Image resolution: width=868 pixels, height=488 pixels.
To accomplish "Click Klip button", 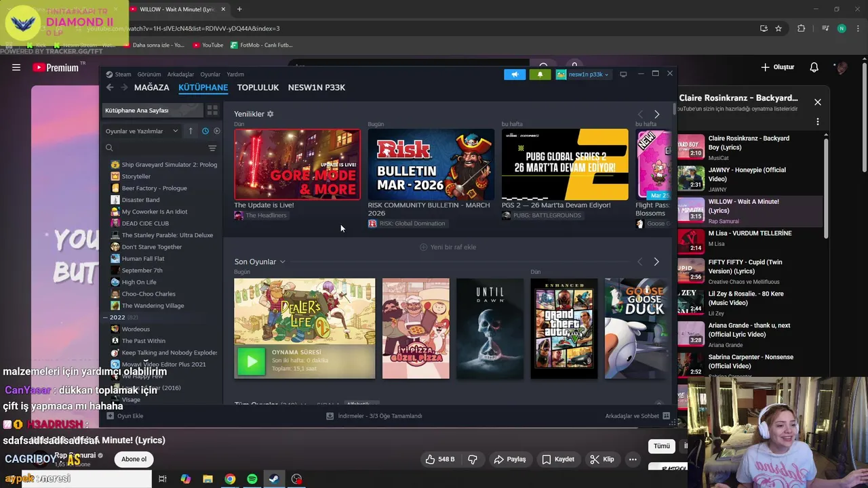I will (x=602, y=460).
